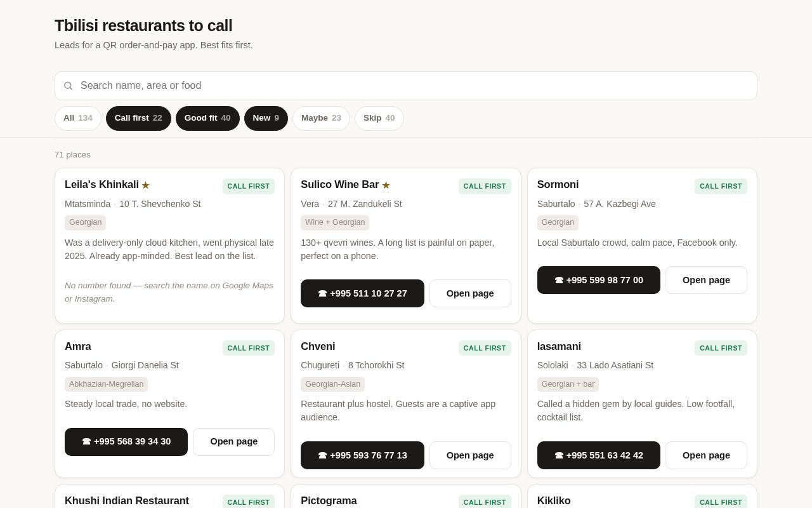Open page for Iasamani

tap(706, 455)
